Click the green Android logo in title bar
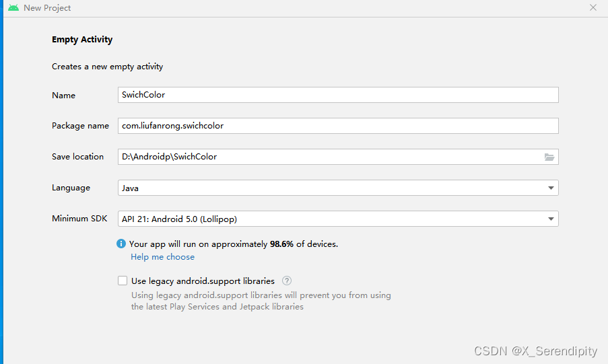 click(x=13, y=8)
